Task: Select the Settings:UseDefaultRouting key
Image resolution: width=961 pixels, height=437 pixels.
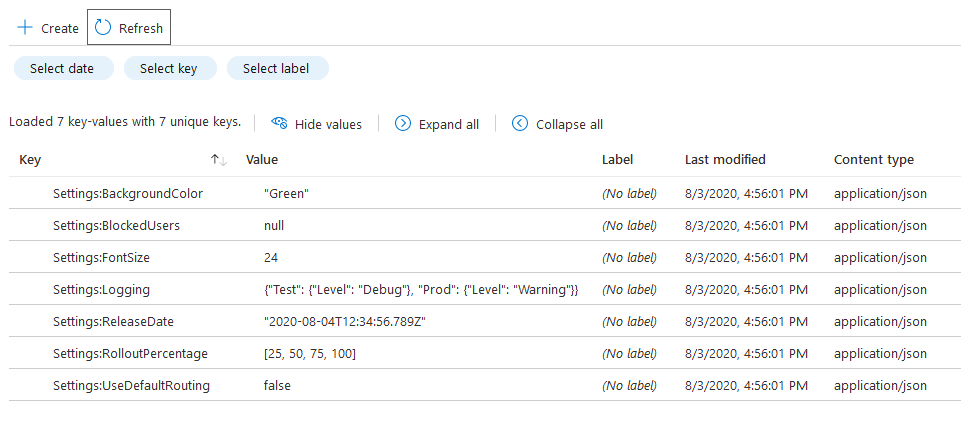Action: click(x=131, y=385)
